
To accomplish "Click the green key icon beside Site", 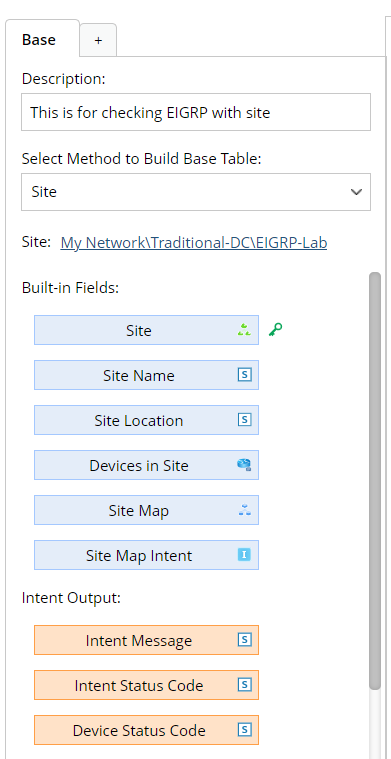I will tap(275, 330).
